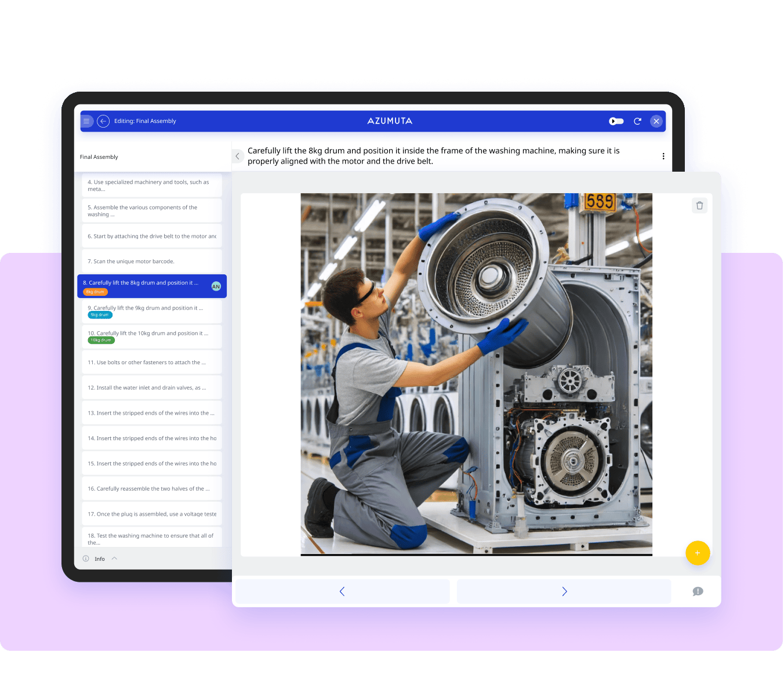This screenshot has width=784, height=696.
Task: Click the circled back arrow icon
Action: [103, 121]
